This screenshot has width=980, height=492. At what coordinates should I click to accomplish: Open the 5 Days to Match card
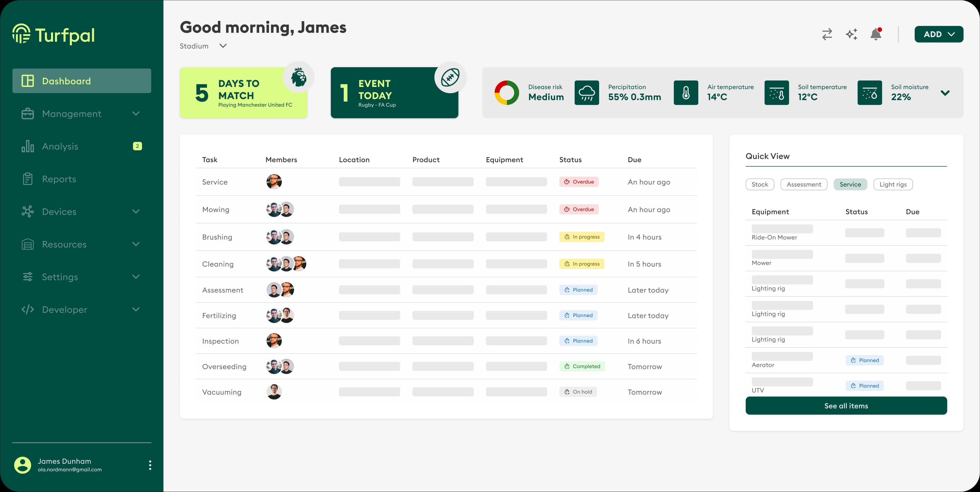(243, 93)
